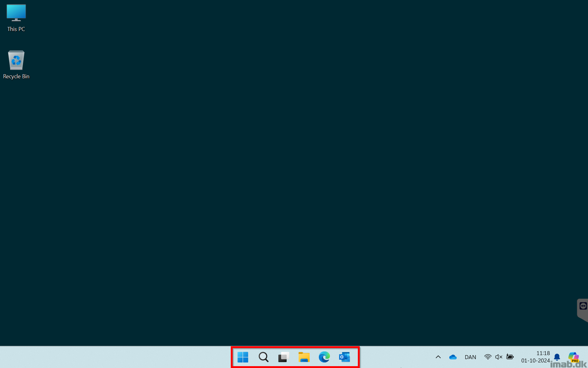Launch Copilot preview from taskbar
Viewport: 588px width, 368px height.
click(573, 357)
